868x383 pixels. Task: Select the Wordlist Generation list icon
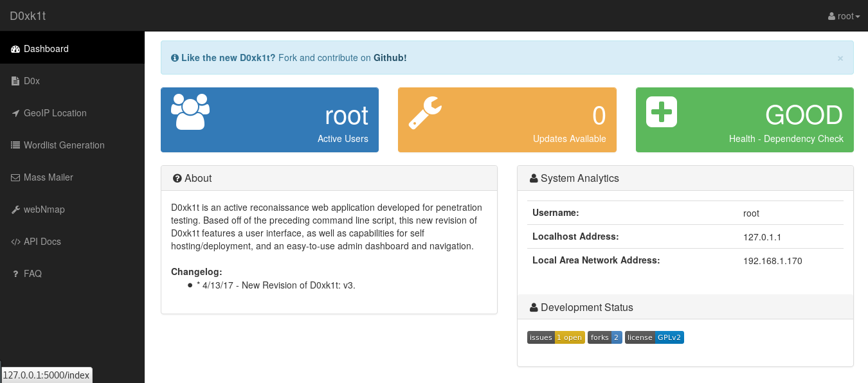click(x=14, y=145)
